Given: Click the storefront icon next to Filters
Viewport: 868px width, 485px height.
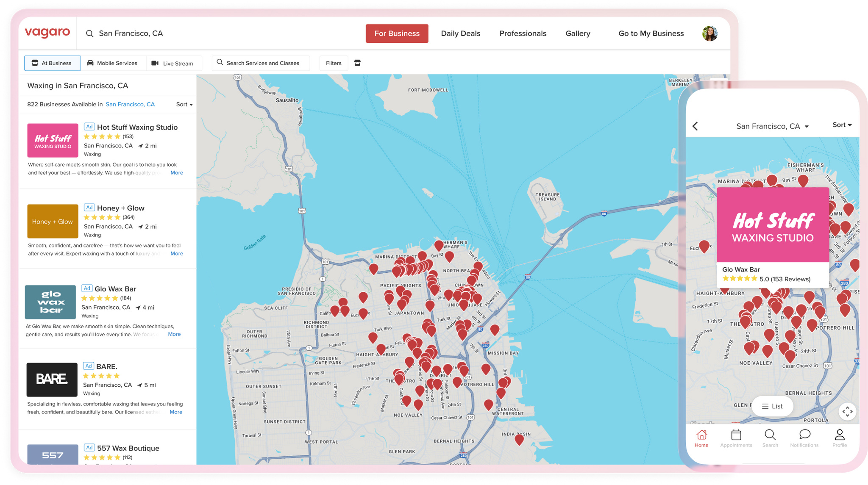Looking at the screenshot, I should (x=357, y=63).
